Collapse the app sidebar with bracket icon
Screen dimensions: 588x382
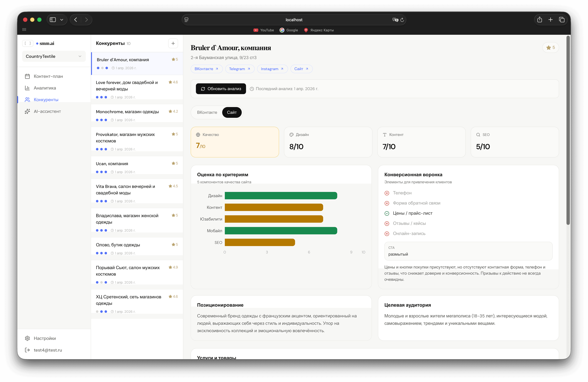pyautogui.click(x=28, y=43)
